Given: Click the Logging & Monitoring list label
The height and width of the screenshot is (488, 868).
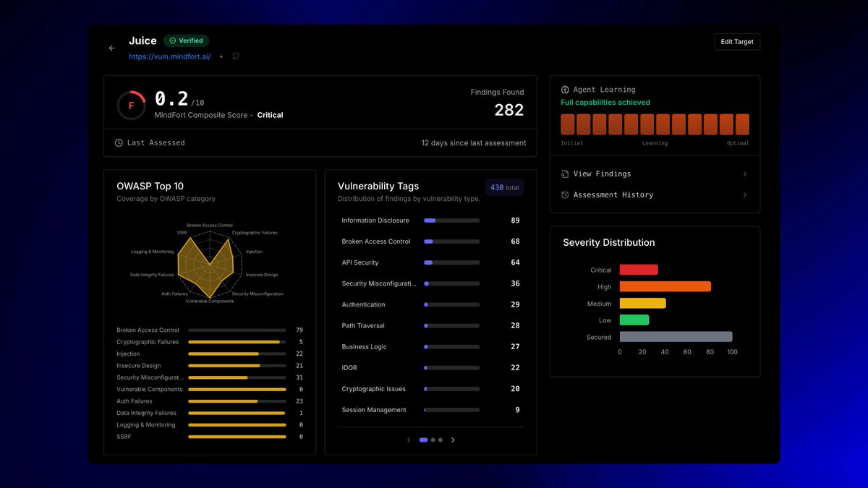Looking at the screenshot, I should (146, 425).
